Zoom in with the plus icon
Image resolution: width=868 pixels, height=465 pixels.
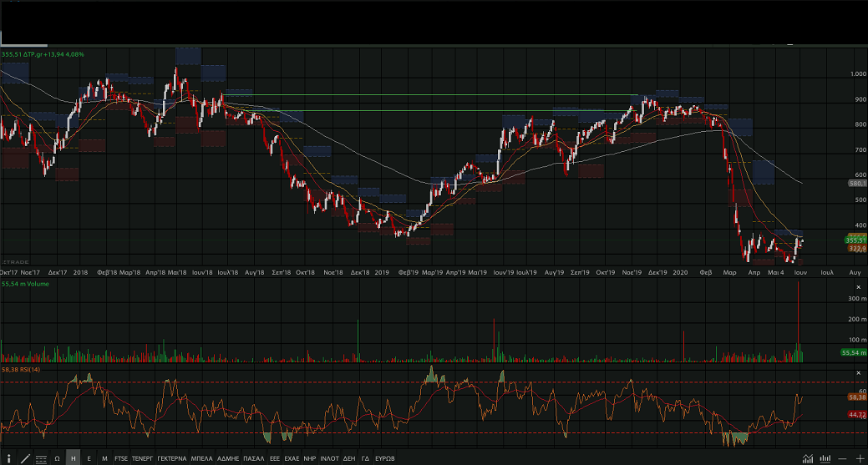click(859, 458)
